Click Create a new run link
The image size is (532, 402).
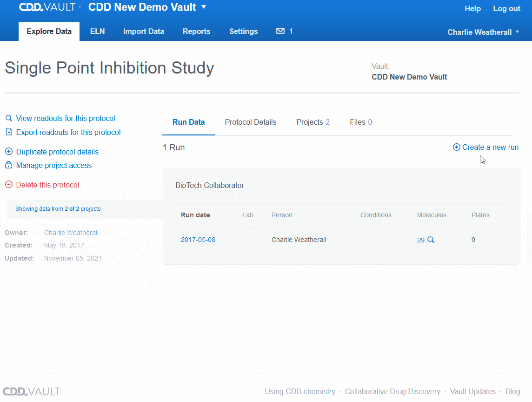pos(490,147)
